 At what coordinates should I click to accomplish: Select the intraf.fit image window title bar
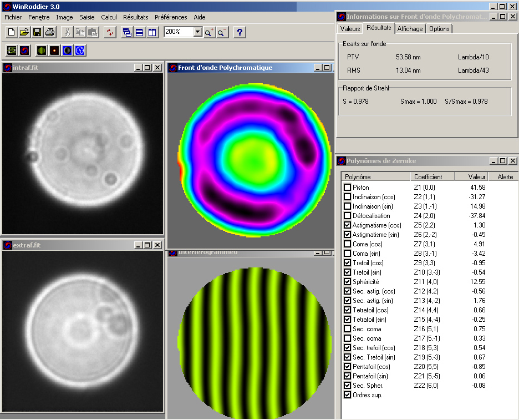pyautogui.click(x=67, y=68)
